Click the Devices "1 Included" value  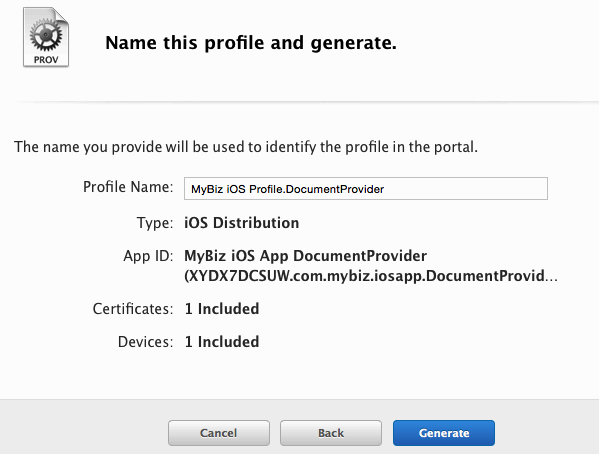coord(222,342)
